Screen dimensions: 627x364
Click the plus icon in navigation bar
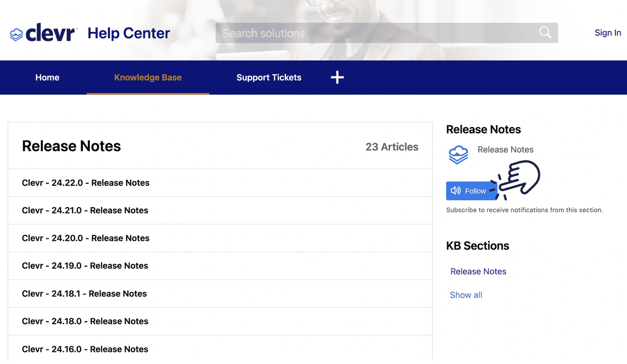tap(337, 77)
